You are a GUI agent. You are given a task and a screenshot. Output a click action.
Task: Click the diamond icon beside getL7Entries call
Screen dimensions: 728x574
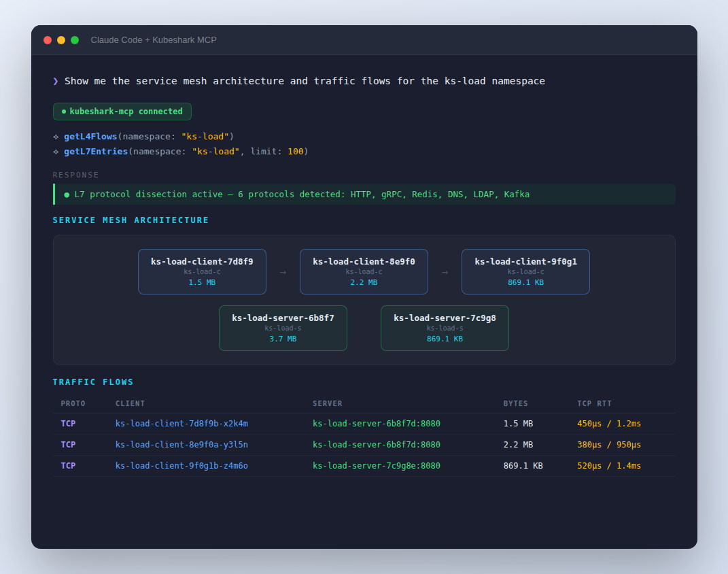(56, 151)
